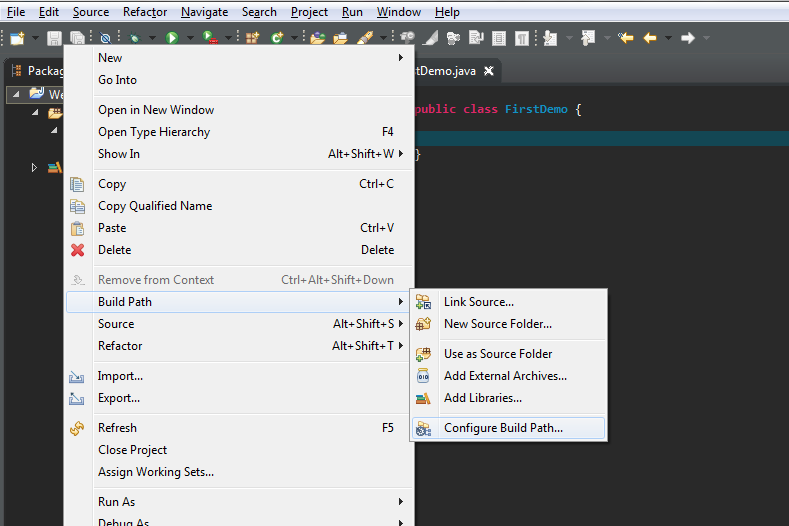Screen dimensions: 789x526
Task: Collapse the source folder tree node
Action: tap(35, 112)
